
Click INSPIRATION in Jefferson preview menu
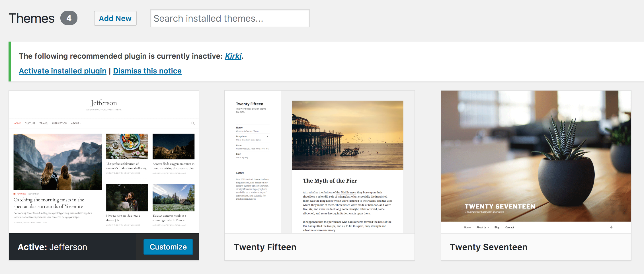click(60, 123)
